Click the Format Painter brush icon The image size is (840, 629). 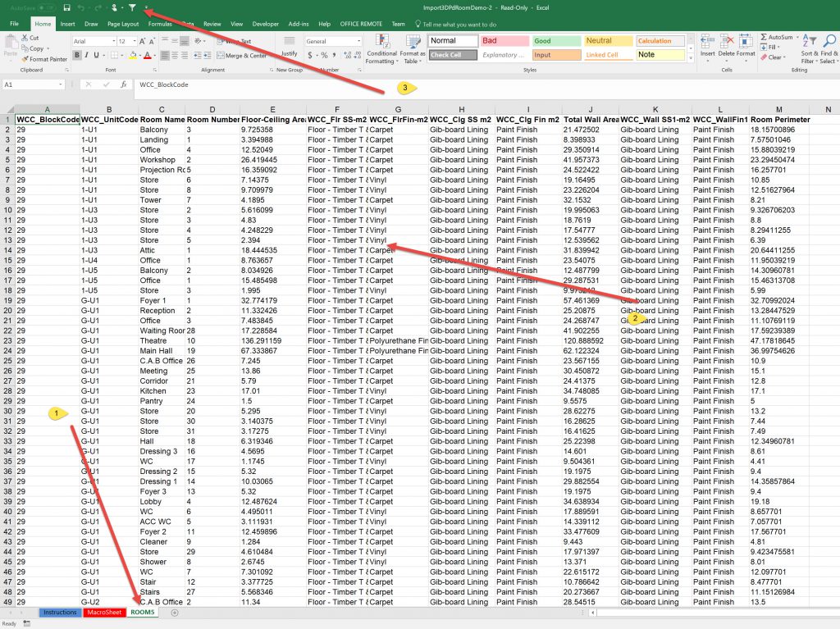tap(25, 59)
